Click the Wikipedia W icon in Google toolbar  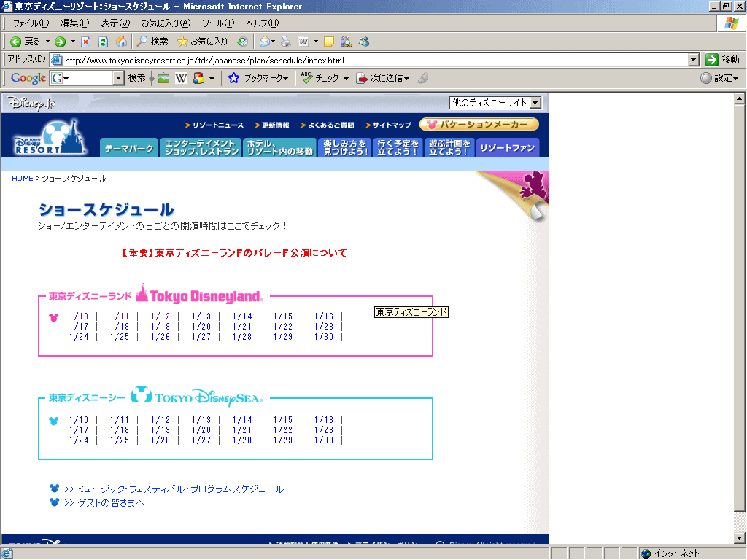[x=181, y=77]
